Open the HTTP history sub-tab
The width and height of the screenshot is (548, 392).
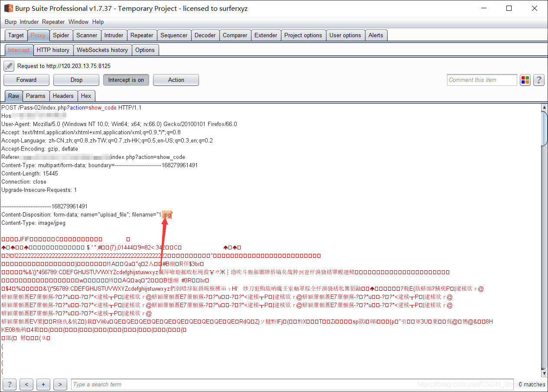click(53, 50)
